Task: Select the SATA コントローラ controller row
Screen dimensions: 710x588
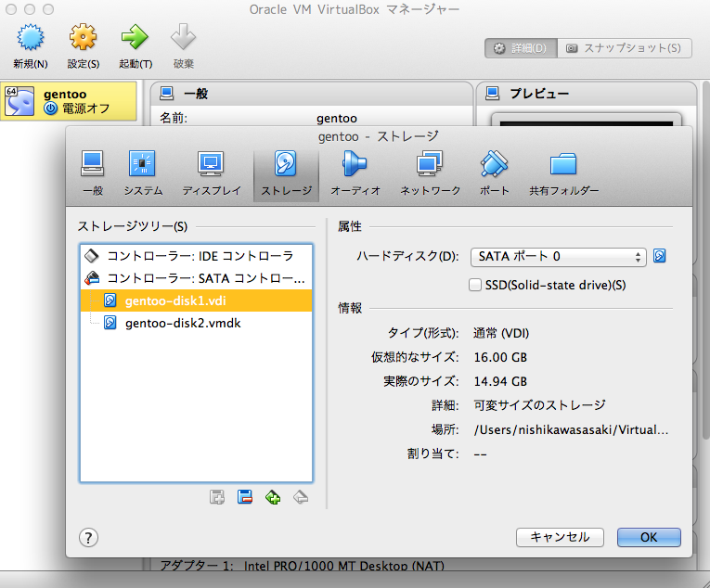Action: pos(196,278)
